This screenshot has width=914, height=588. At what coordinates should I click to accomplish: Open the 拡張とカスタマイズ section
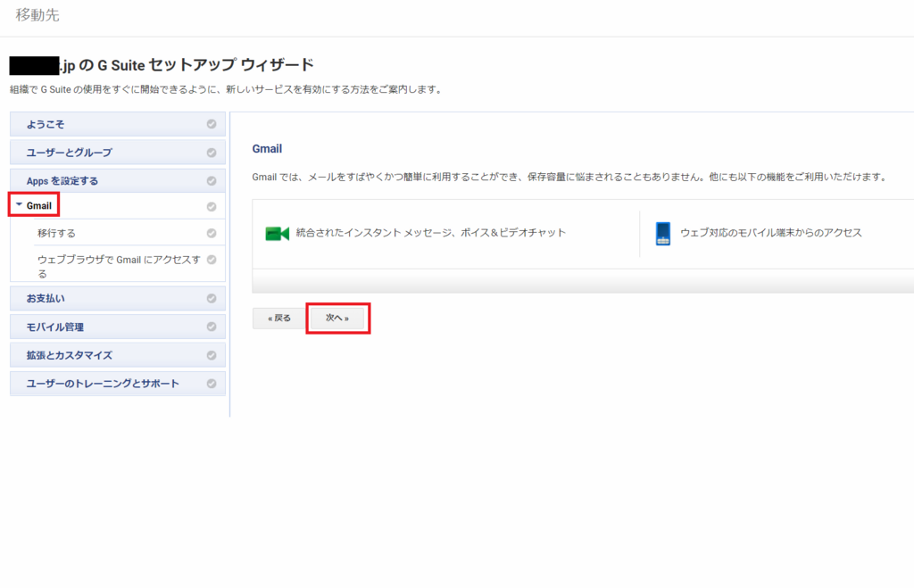click(118, 355)
